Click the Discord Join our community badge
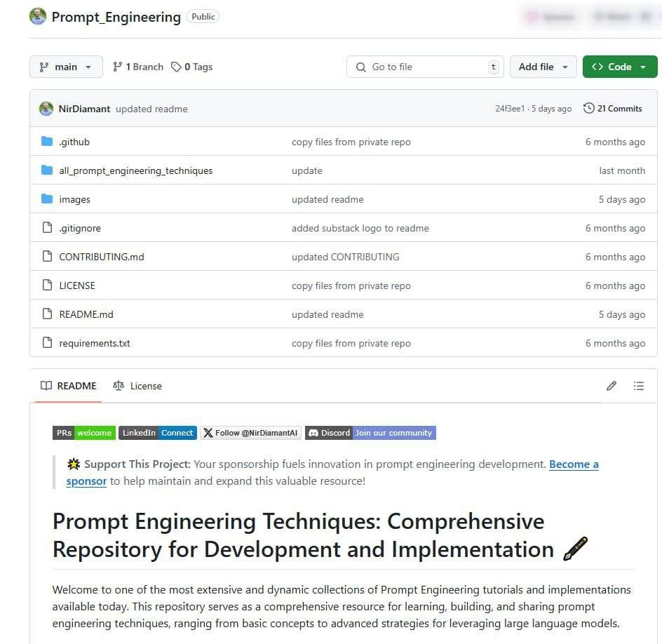This screenshot has width=662, height=644. tap(370, 433)
